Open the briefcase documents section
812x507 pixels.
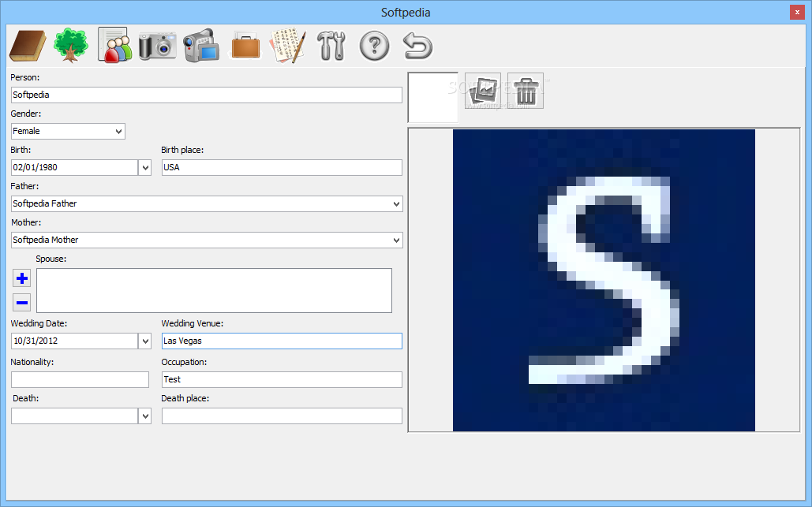click(245, 46)
